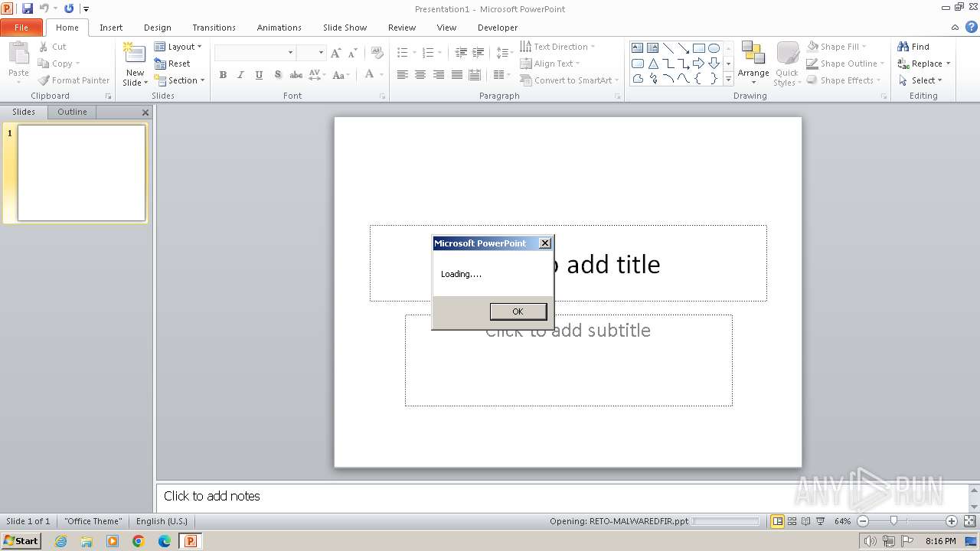Screen dimensions: 980x551
Task: Click the notes pane text area
Action: tap(561, 497)
